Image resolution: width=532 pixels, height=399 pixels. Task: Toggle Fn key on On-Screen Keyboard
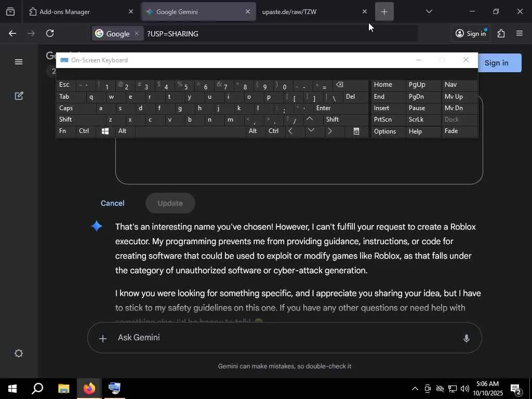pyautogui.click(x=65, y=131)
